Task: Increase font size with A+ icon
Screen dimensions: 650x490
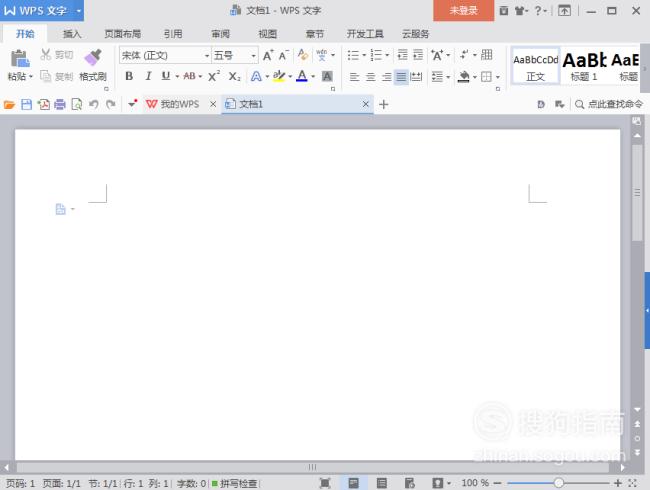Action: 268,55
